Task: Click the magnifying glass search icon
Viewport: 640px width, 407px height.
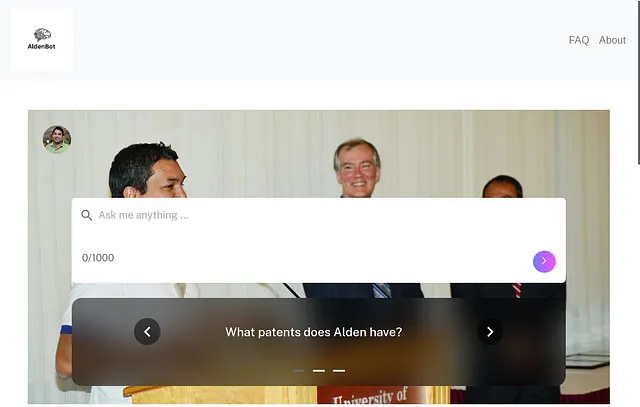Action: tap(86, 215)
